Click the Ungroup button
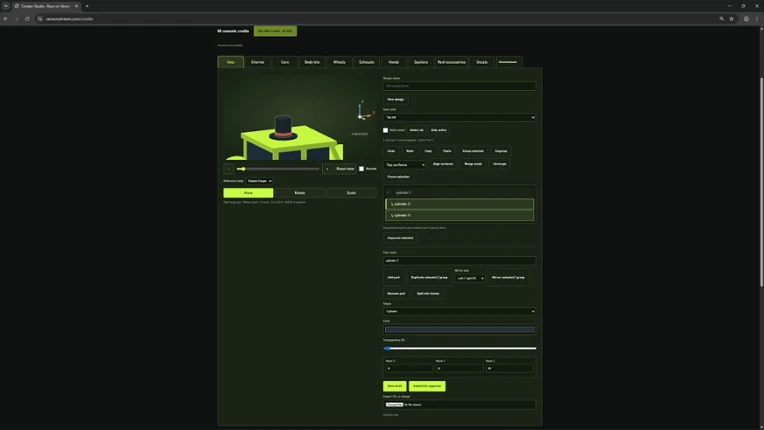The height and width of the screenshot is (430, 764). tap(501, 151)
